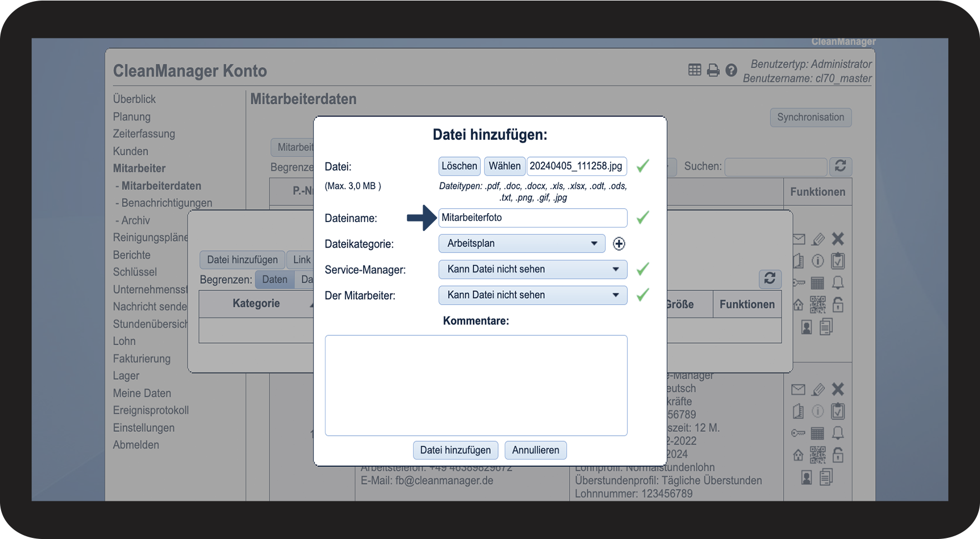The width and height of the screenshot is (980, 539).
Task: Click the key icon in the upper employee row
Action: click(x=799, y=283)
